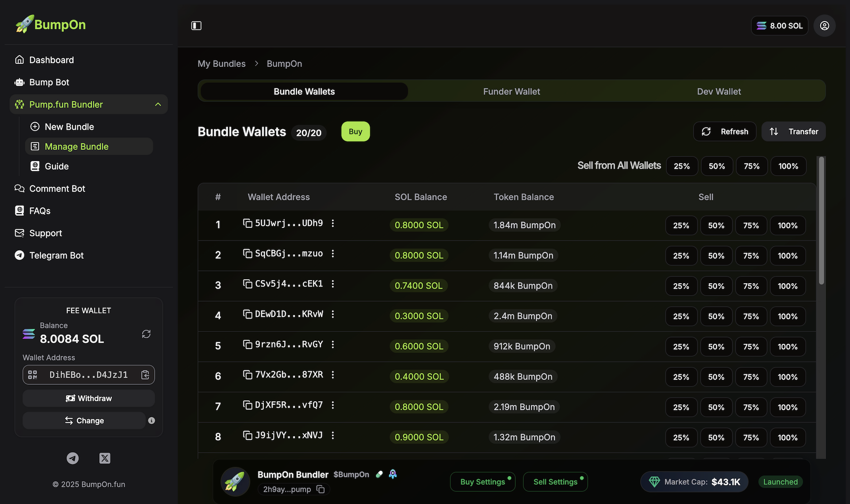850x504 pixels.
Task: Sell 50% from all wallets
Action: [x=717, y=166]
